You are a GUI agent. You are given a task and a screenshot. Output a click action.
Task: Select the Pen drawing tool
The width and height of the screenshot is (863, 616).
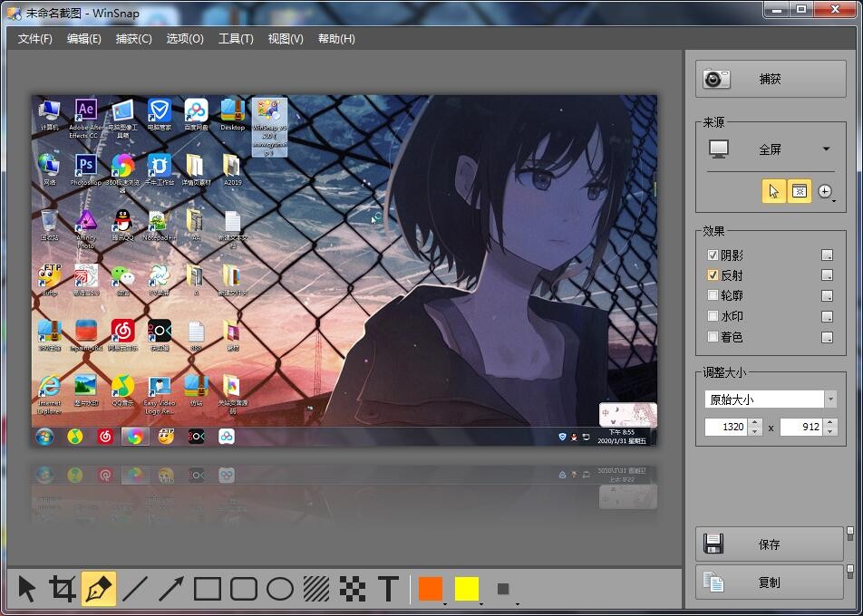pos(99,589)
